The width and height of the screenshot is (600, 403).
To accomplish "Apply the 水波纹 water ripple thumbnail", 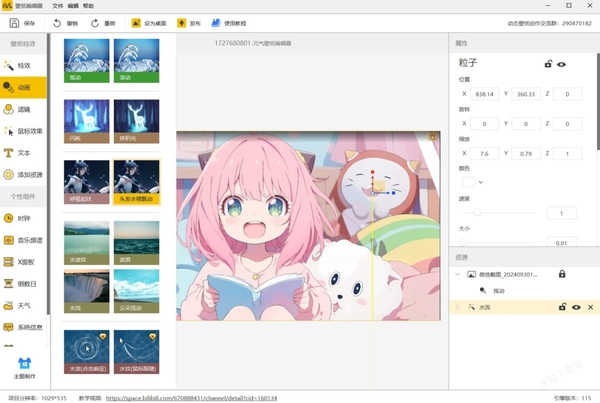I will coord(86,243).
